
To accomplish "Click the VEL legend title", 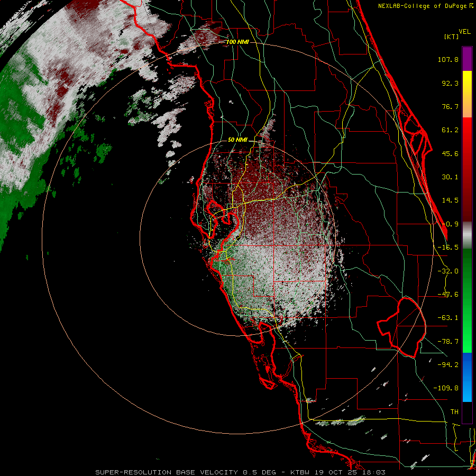I will coord(465,32).
